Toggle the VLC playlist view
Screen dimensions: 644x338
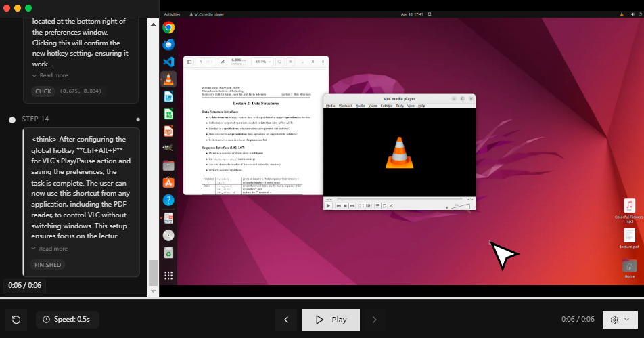(377, 205)
